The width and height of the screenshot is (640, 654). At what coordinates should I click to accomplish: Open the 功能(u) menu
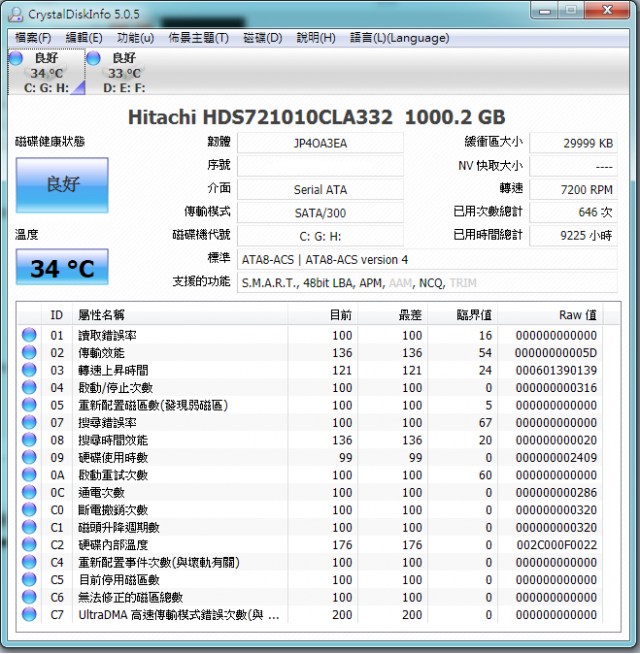click(x=135, y=38)
